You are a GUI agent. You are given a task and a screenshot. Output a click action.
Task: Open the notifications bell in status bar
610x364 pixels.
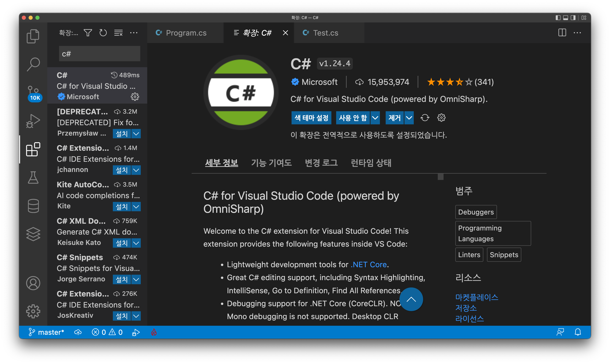(578, 332)
